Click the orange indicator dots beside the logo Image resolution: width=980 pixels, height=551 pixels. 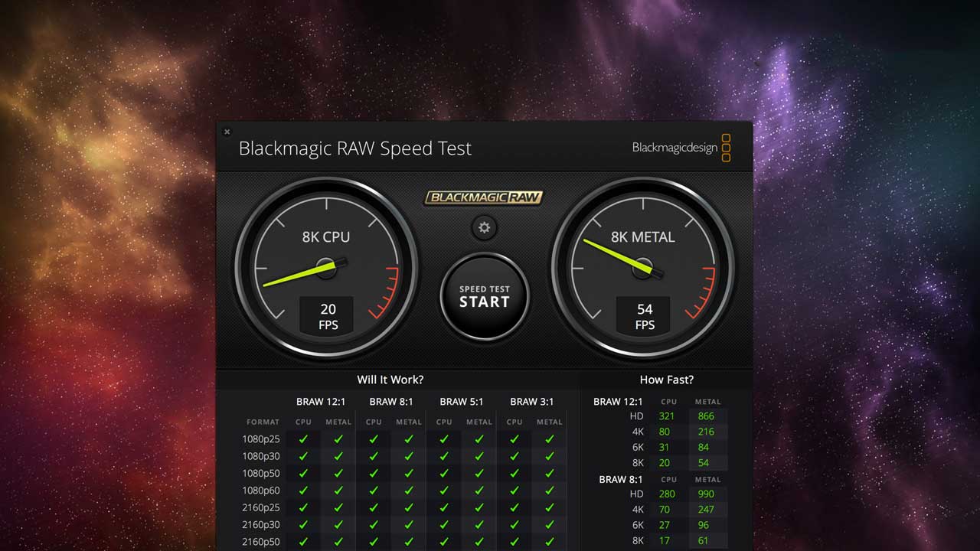pos(724,148)
